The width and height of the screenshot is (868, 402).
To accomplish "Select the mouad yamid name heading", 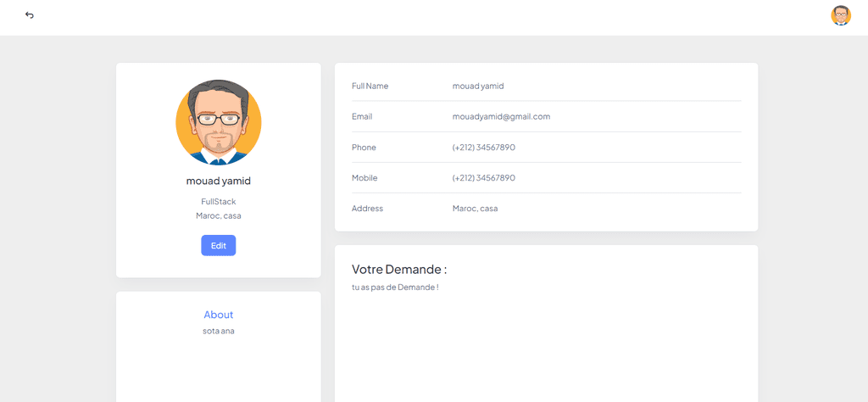I will coord(219,181).
